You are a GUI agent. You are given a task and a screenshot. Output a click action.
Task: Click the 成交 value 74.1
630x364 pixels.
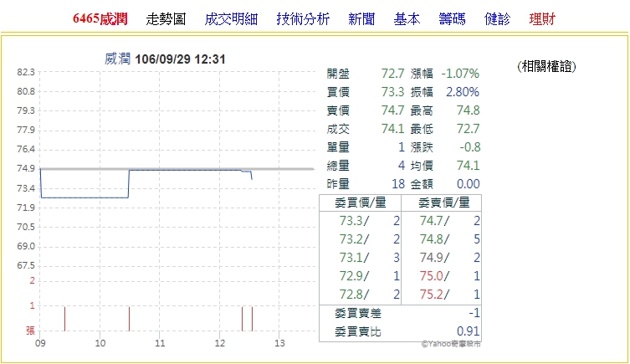pos(392,129)
